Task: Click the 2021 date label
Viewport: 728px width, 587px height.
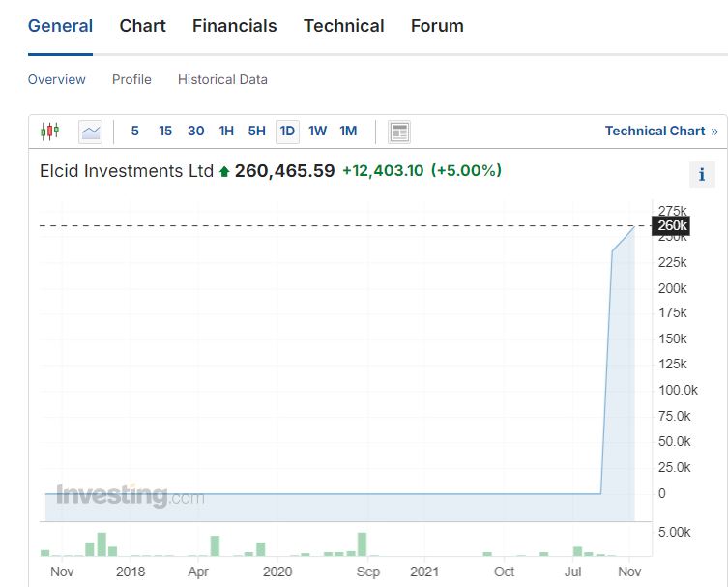Action: coord(424,572)
